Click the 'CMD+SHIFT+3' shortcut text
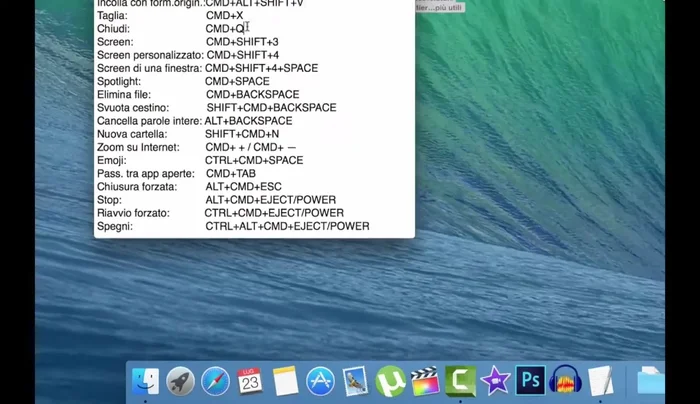 (x=242, y=42)
